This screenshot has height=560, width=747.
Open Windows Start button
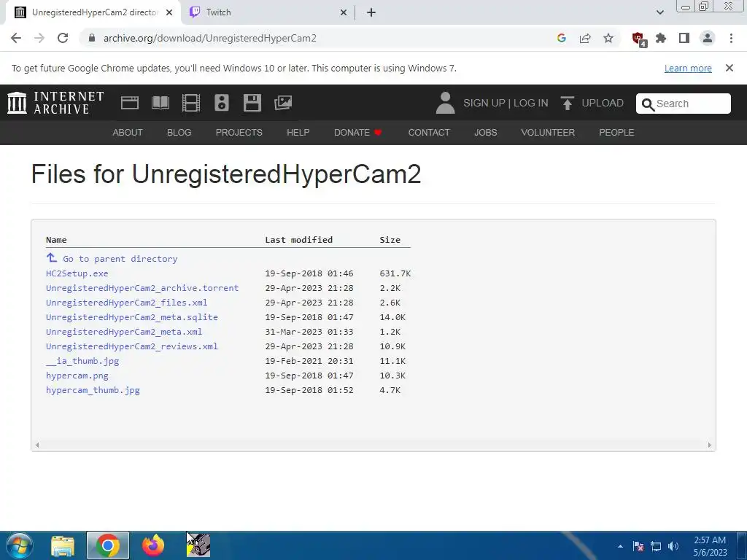[x=20, y=545]
